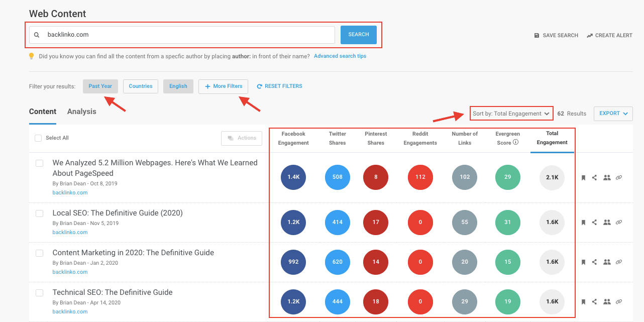Expand the Export dropdown

click(x=613, y=114)
